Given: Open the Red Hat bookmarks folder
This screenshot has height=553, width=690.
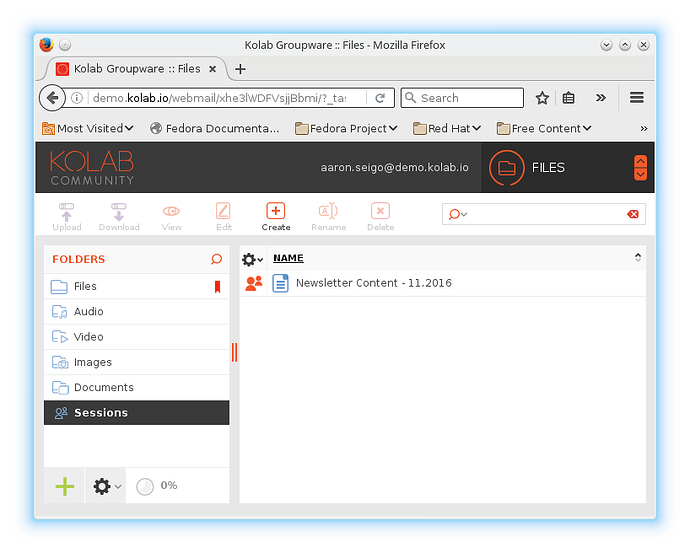Looking at the screenshot, I should coord(447,128).
